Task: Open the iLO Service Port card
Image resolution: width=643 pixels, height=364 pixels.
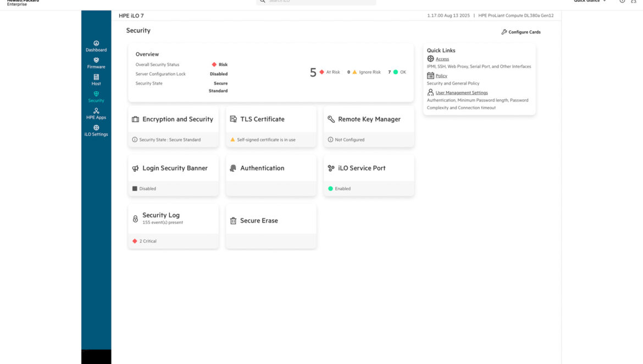Action: [x=362, y=168]
